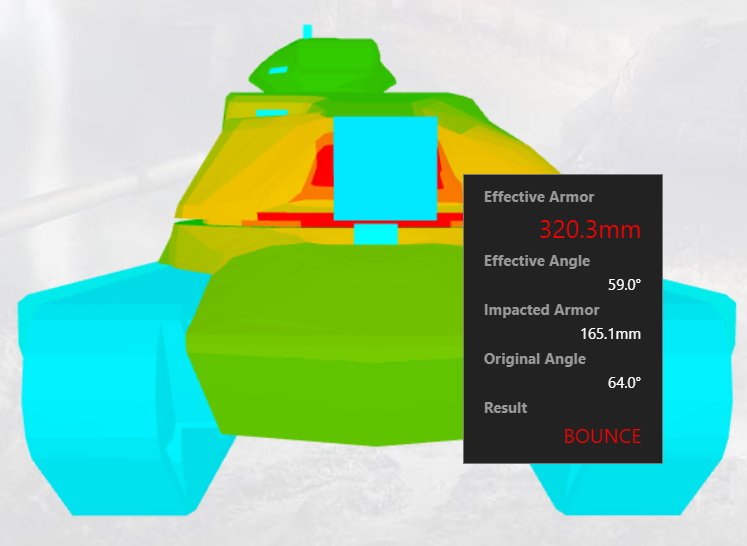The height and width of the screenshot is (546, 747).
Task: Click the large cyan gun mantlet square
Action: 385,169
